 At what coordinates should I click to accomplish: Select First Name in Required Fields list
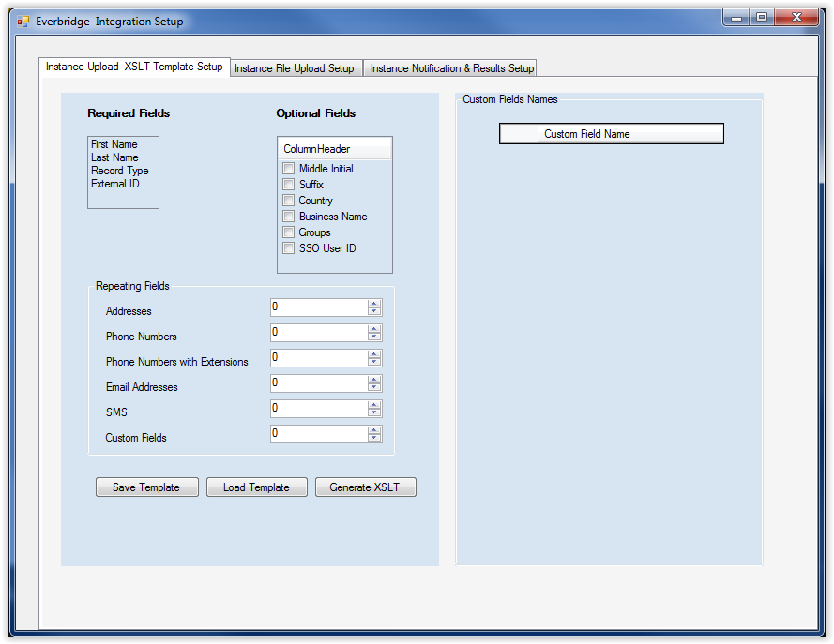point(114,144)
